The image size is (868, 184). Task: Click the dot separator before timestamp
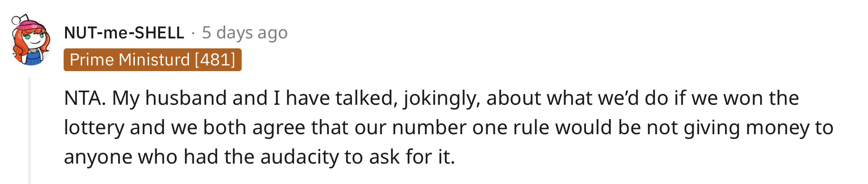[193, 33]
